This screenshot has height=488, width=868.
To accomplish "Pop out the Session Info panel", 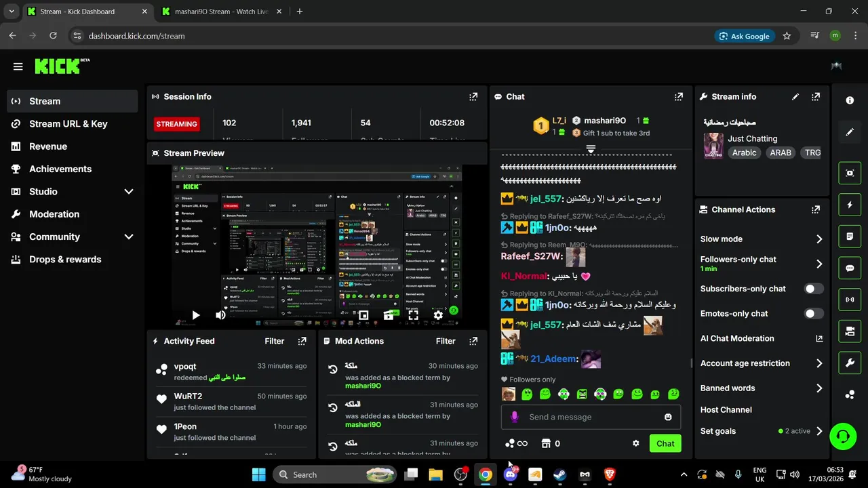I will [x=473, y=97].
